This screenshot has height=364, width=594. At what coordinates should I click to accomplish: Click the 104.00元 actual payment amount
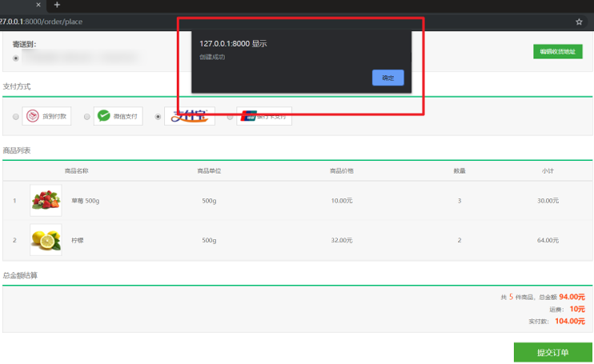tap(570, 322)
